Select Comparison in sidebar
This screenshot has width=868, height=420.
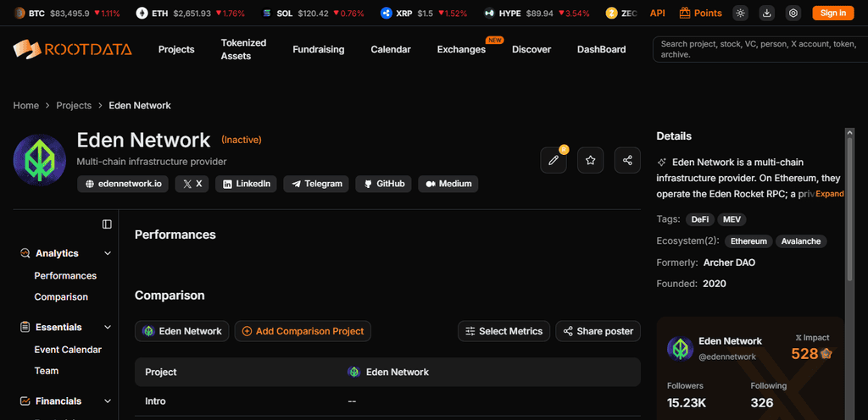61,296
